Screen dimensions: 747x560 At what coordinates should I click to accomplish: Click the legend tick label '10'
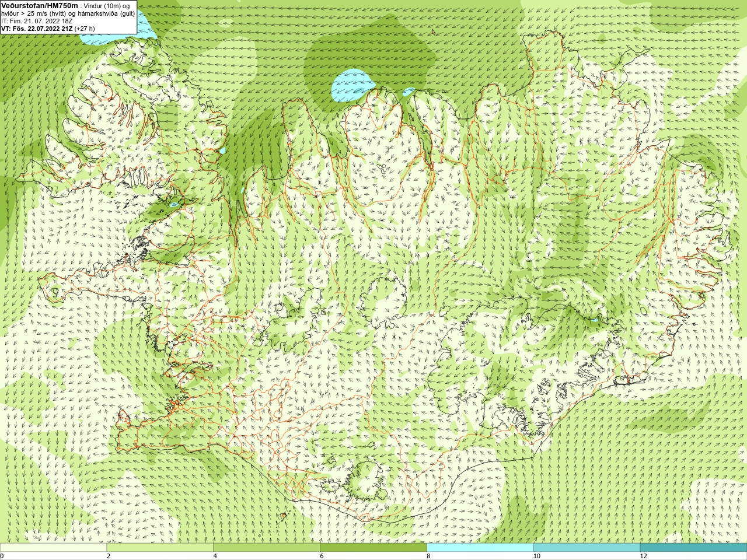click(x=536, y=556)
